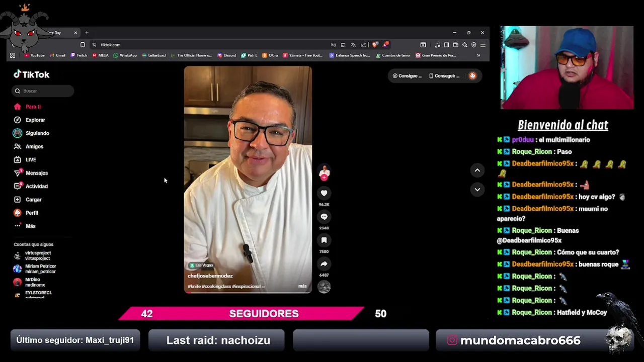Open new browser tab

[87, 33]
